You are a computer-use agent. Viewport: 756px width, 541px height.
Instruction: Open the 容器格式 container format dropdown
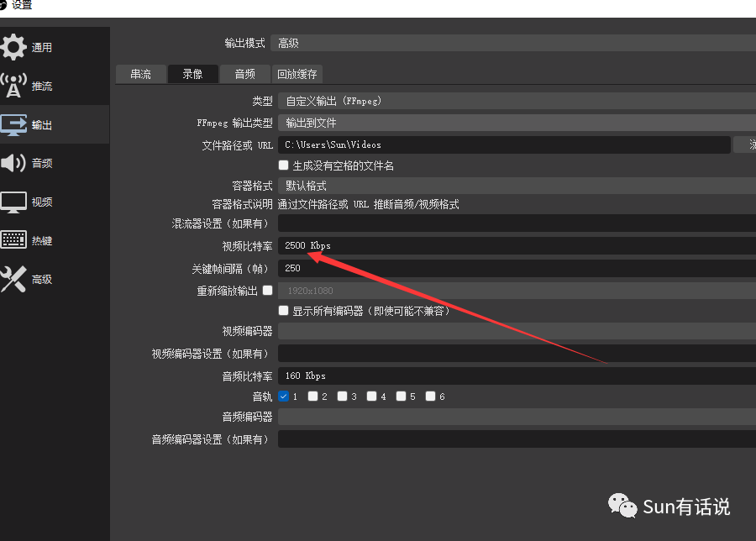coord(517,186)
